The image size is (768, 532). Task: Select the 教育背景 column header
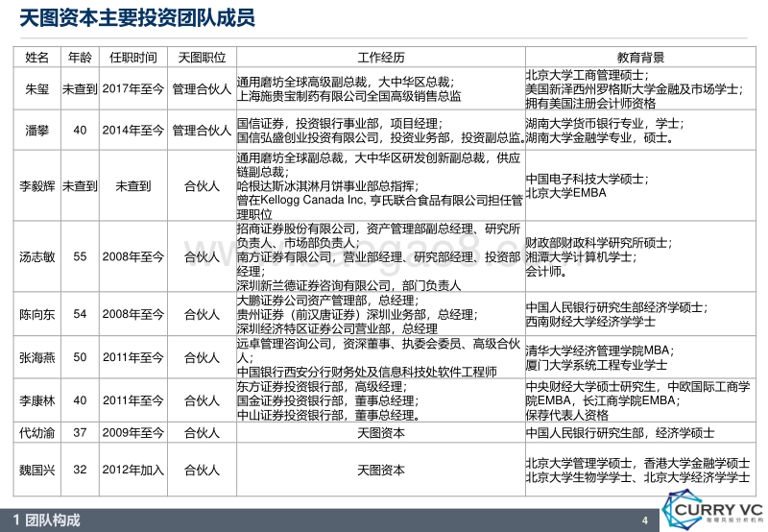[x=640, y=58]
